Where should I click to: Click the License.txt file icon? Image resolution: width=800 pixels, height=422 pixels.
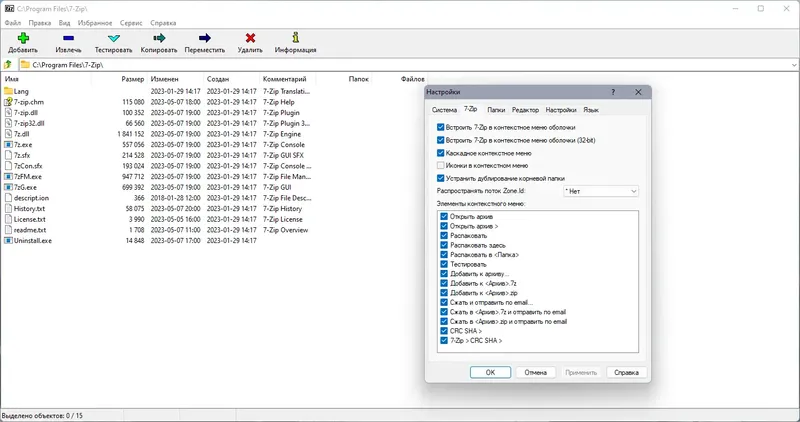(8, 219)
